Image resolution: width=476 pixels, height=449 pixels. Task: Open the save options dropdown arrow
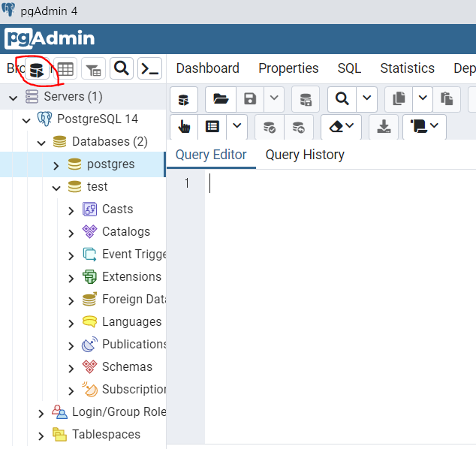(x=274, y=99)
